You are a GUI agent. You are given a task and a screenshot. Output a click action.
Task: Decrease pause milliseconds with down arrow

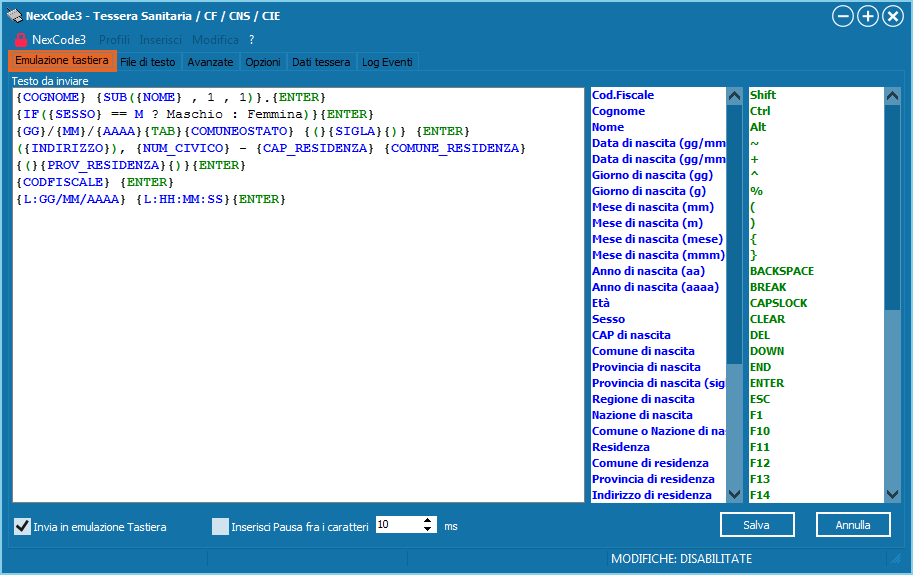pyautogui.click(x=429, y=530)
